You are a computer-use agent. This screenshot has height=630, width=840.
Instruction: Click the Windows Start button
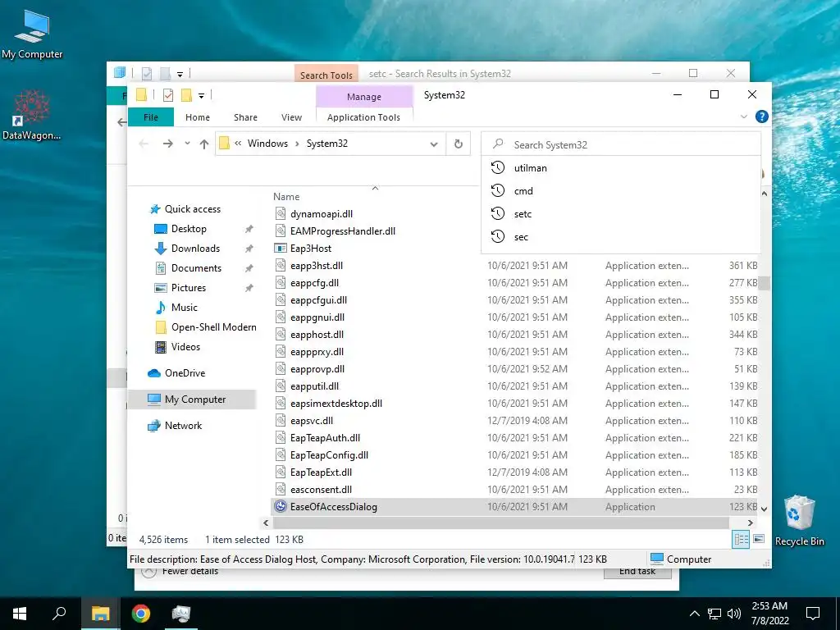point(20,614)
